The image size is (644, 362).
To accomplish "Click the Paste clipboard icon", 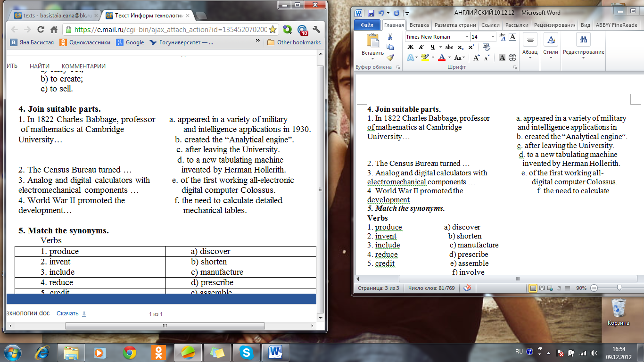I will pyautogui.click(x=372, y=41).
